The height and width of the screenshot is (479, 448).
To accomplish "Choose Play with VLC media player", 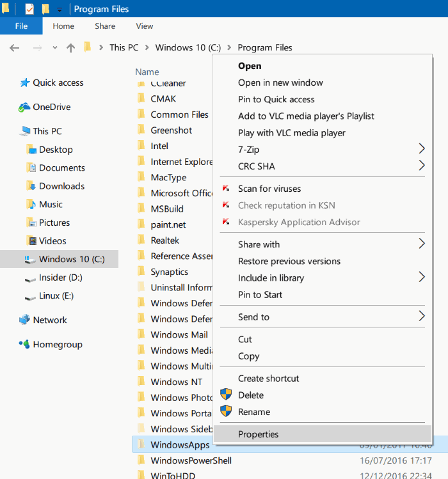I will click(323, 133).
